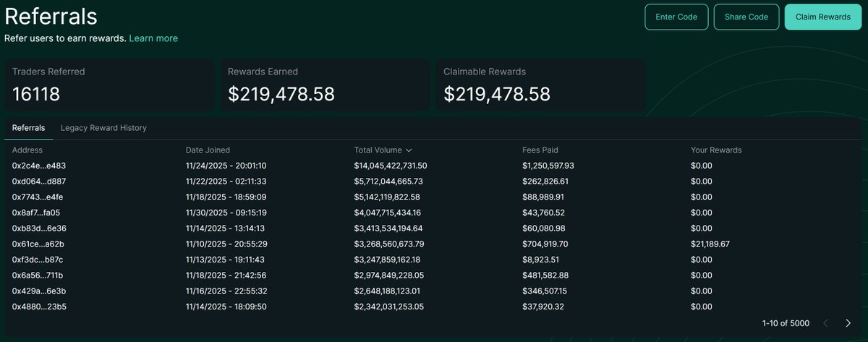Select address 0x7743...e4fe
868x342 pixels.
tap(38, 197)
